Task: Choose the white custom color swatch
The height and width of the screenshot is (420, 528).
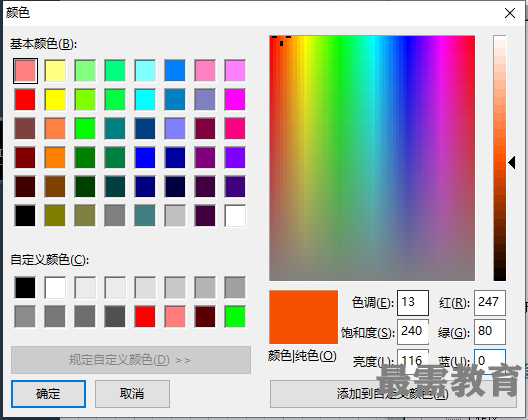Action: click(x=55, y=288)
